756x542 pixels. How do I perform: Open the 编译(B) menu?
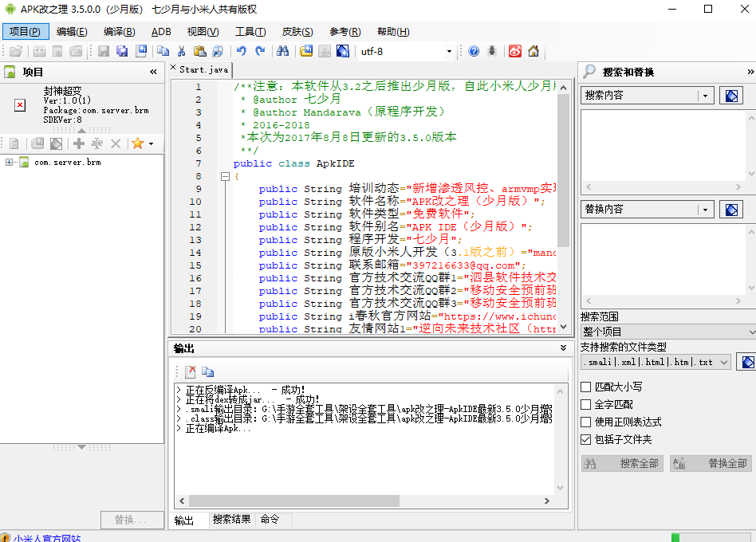pyautogui.click(x=119, y=32)
